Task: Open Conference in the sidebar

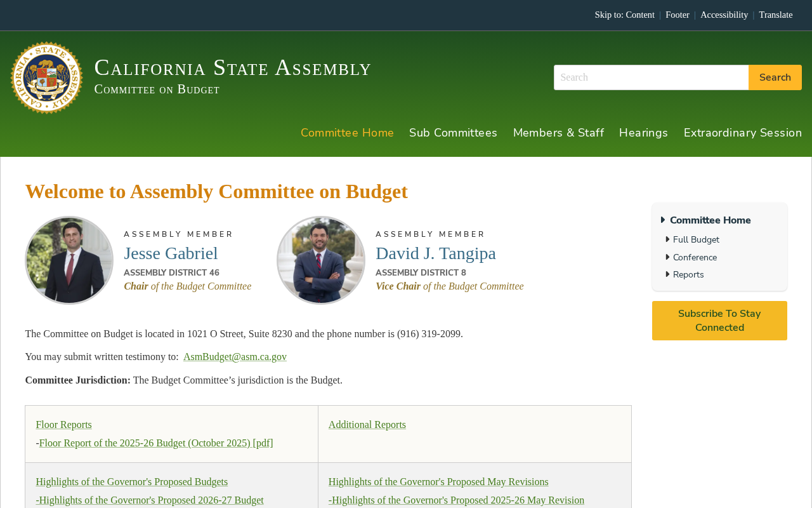Action: [x=695, y=258]
